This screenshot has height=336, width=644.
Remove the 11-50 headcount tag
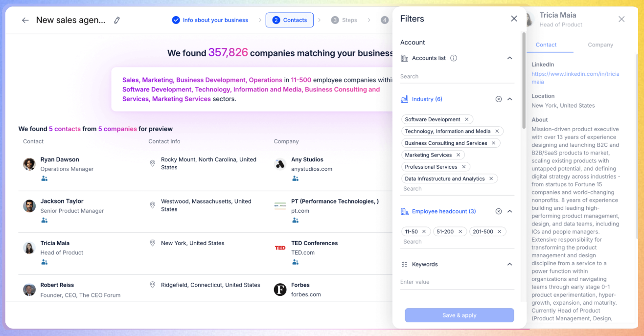[x=424, y=231]
